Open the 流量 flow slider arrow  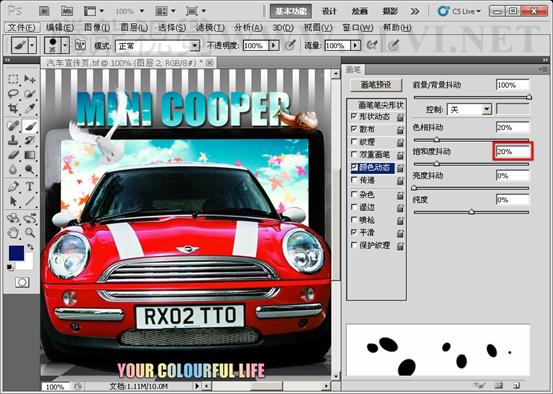[x=356, y=46]
